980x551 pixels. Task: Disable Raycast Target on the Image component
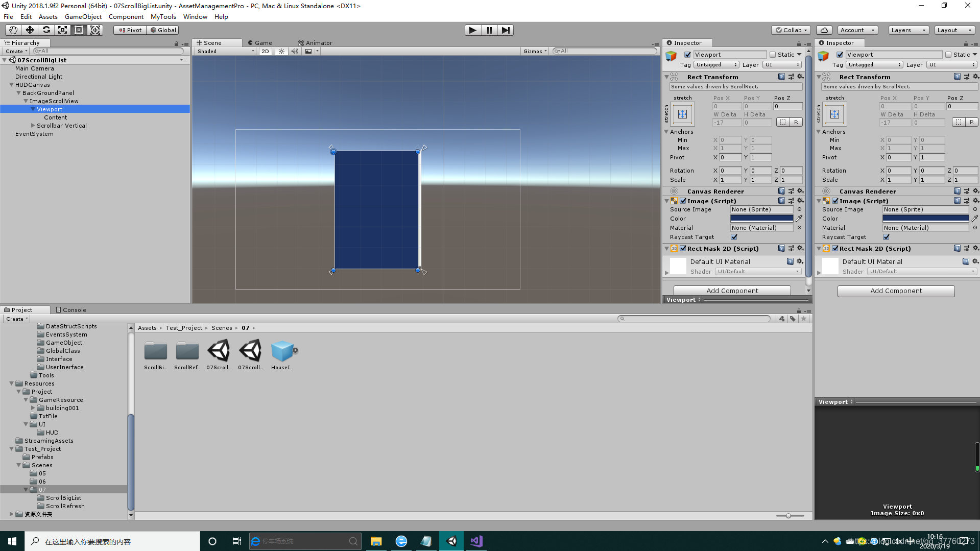click(734, 236)
